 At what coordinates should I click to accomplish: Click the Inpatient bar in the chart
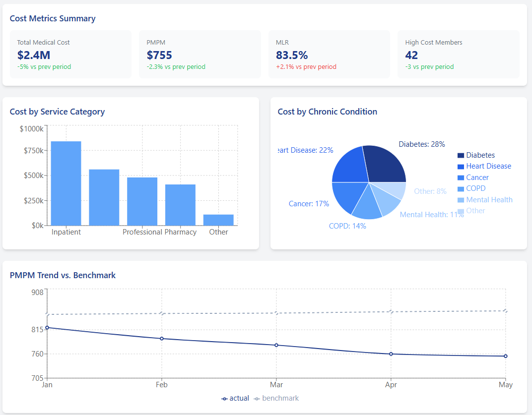[66, 183]
